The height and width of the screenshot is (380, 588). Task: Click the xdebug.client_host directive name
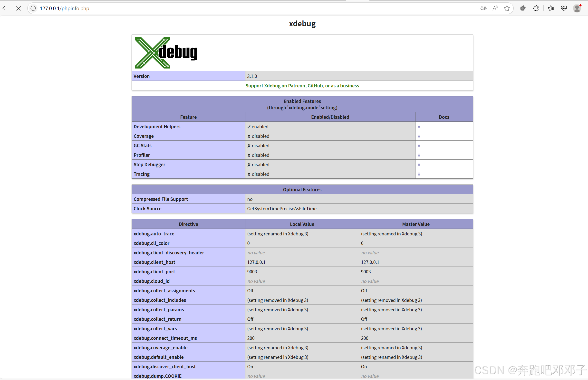(154, 262)
